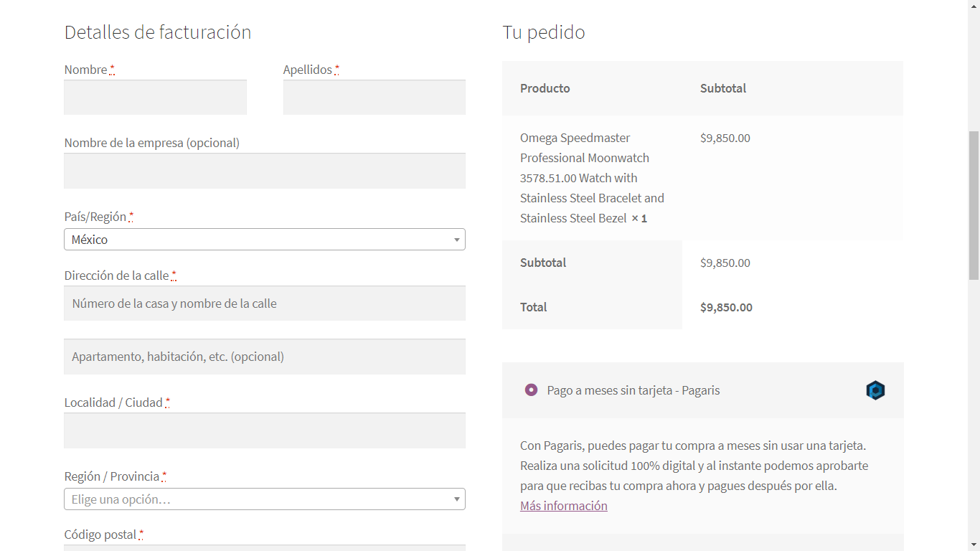
Task: Click the Nombre de la empresa field
Action: pos(265,171)
